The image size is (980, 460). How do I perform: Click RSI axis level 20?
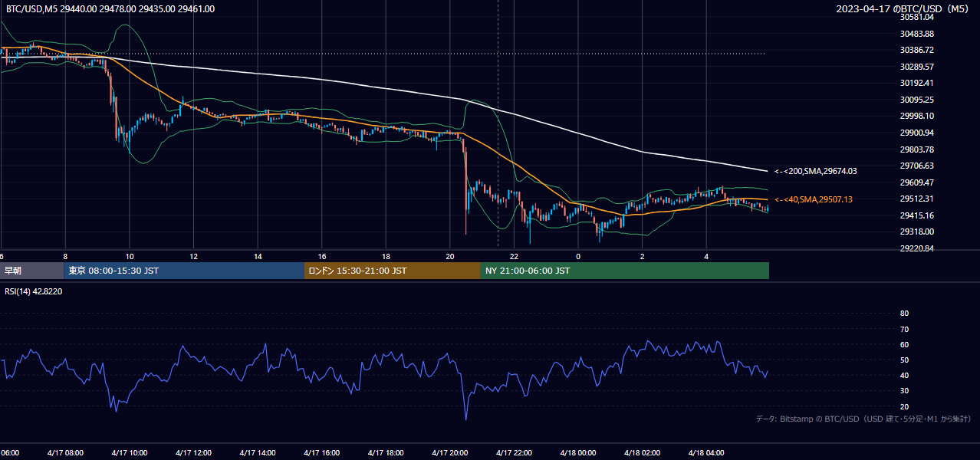tap(904, 406)
